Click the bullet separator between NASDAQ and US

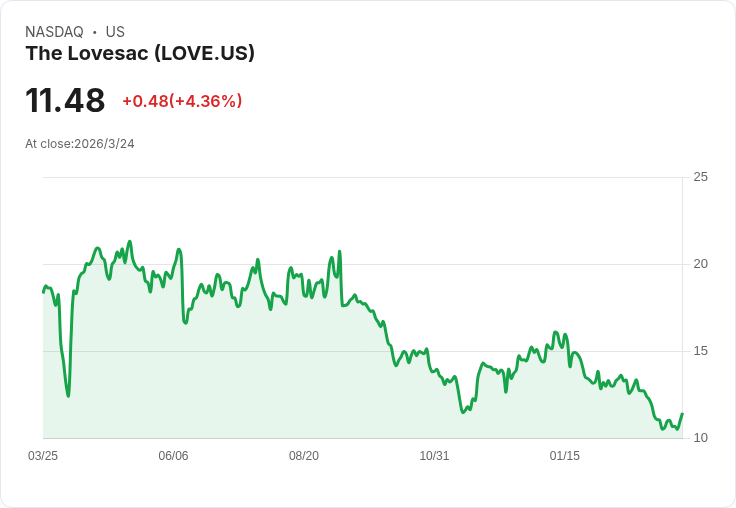coord(95,32)
